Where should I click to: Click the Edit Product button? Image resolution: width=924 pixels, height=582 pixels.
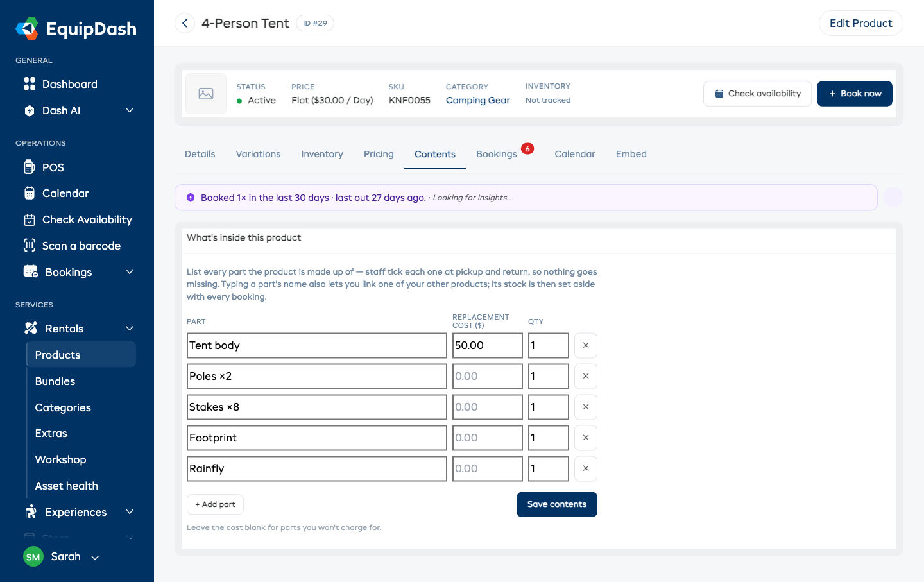[x=861, y=23]
